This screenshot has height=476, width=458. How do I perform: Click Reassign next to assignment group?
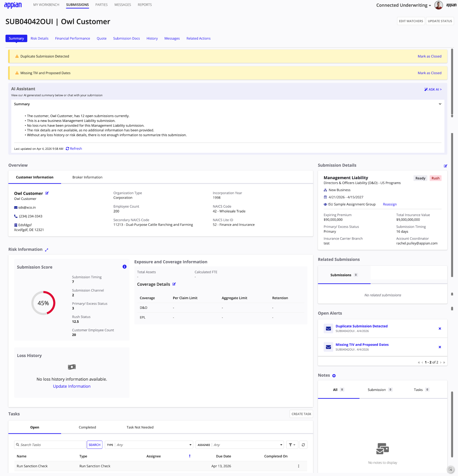390,204
